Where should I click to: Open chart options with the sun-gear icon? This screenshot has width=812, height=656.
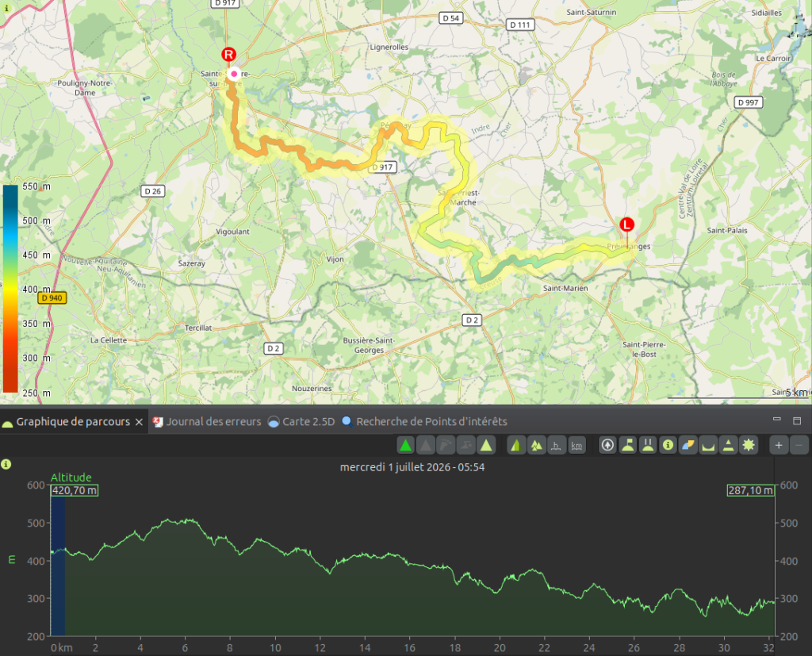coord(749,445)
